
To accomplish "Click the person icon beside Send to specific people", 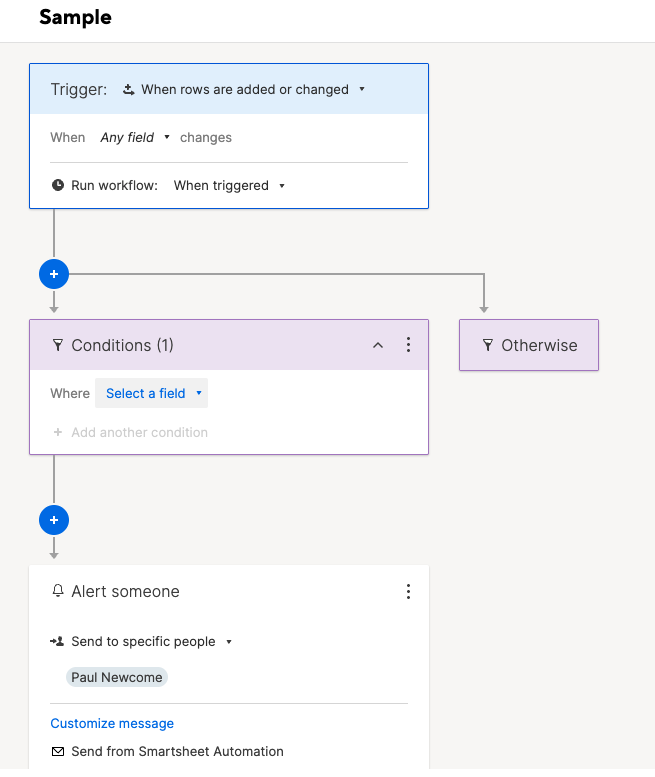I will point(57,642).
